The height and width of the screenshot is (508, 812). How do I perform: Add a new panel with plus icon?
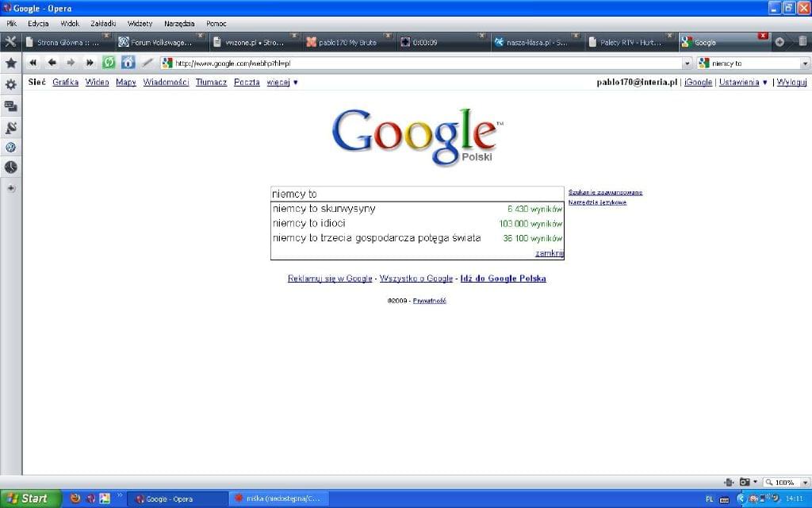click(11, 189)
